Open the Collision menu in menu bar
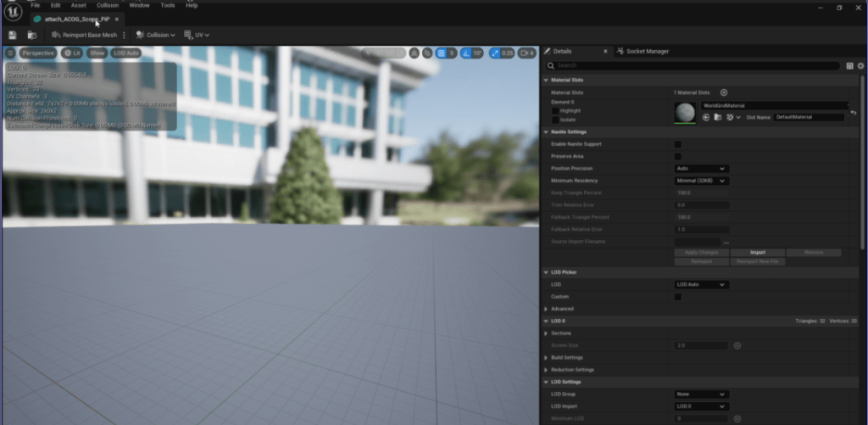 (108, 5)
